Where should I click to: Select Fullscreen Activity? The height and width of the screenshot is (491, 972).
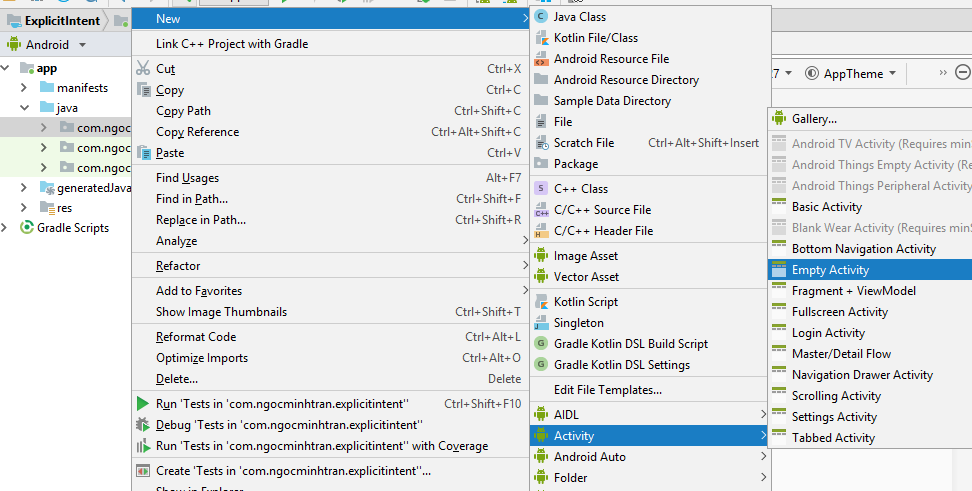[870, 312]
